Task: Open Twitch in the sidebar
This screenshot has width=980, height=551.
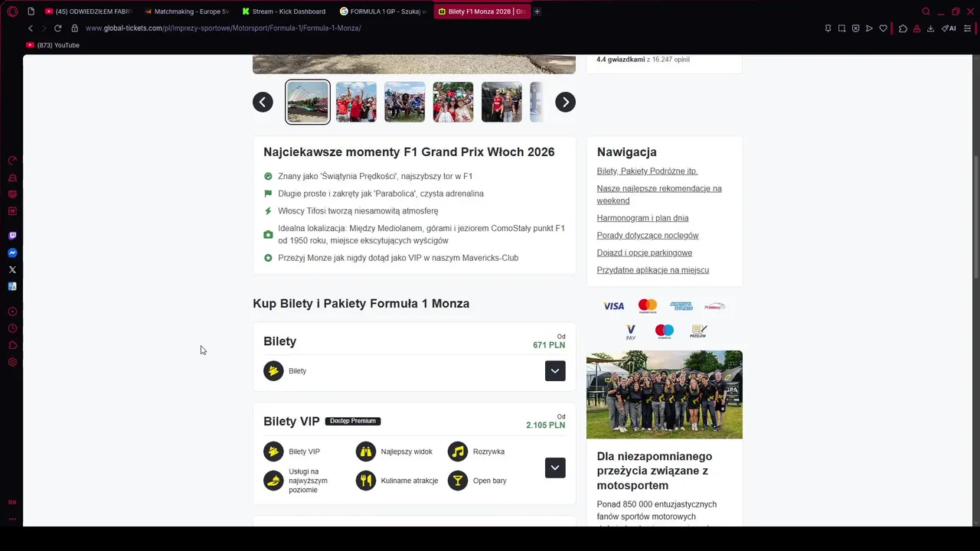Action: point(12,236)
